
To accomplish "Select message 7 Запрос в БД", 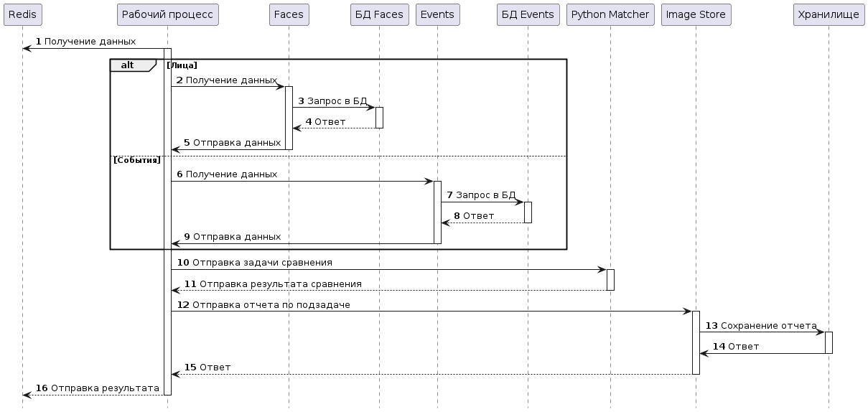I will 481,195.
